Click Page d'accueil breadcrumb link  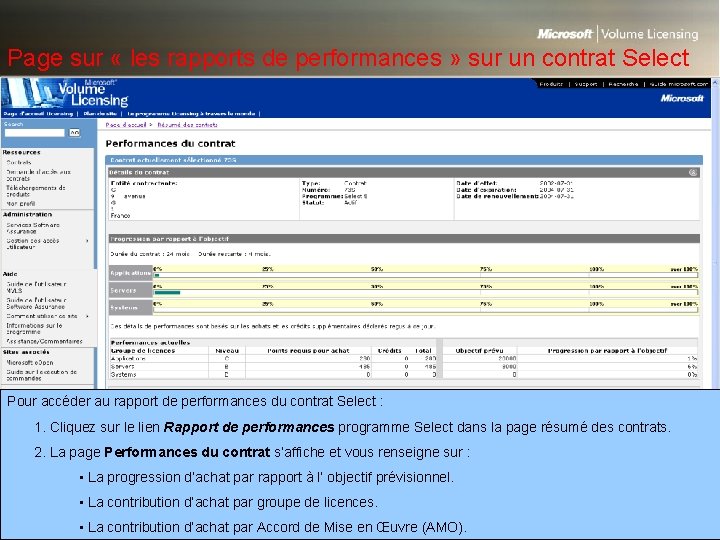click(x=125, y=125)
